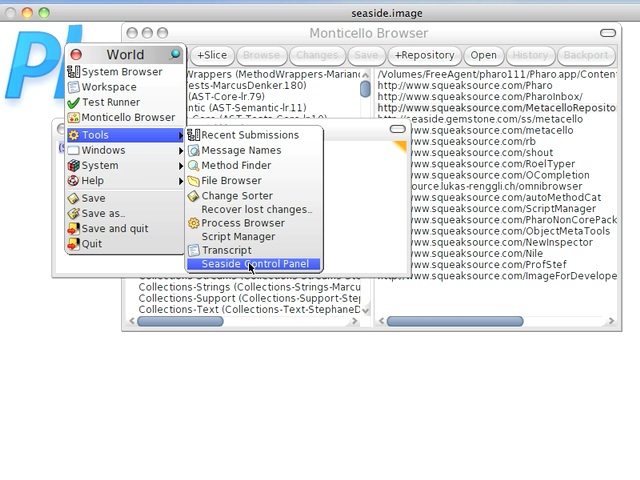Click the Windows menu icon
The height and width of the screenshot is (480, 640).
[x=73, y=150]
